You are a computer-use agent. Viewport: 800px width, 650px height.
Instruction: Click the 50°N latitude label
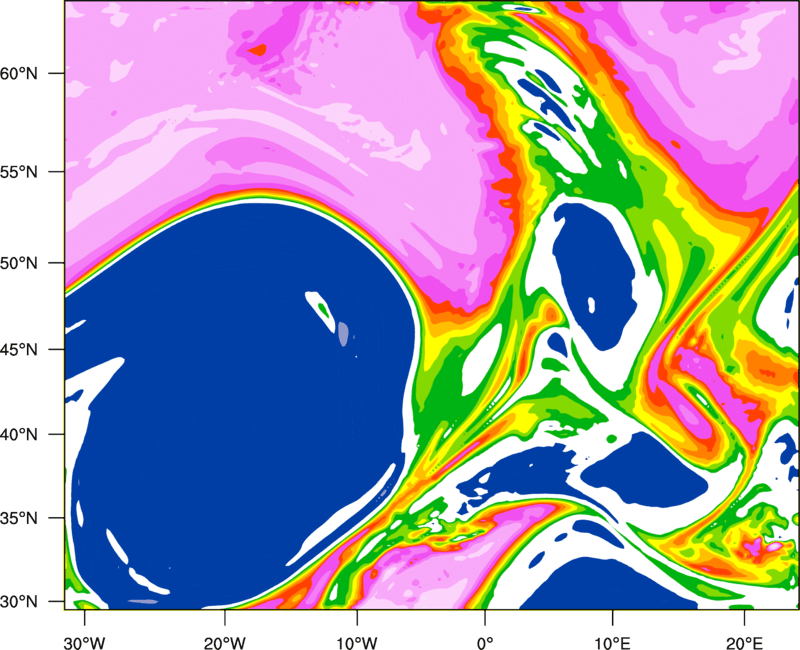pyautogui.click(x=19, y=263)
